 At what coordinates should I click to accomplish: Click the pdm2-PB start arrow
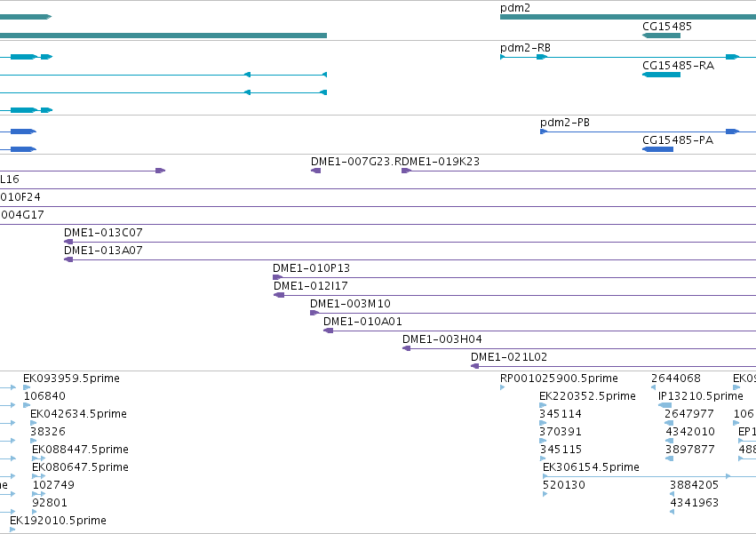pyautogui.click(x=544, y=132)
